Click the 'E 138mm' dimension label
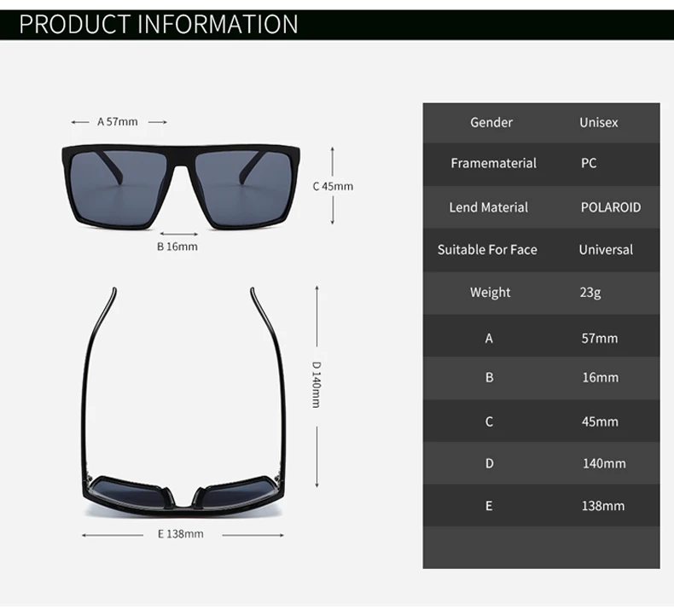The image size is (674, 616). click(181, 534)
